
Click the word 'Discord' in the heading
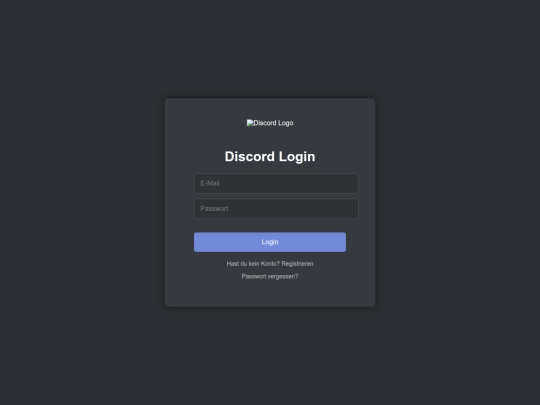coord(250,157)
